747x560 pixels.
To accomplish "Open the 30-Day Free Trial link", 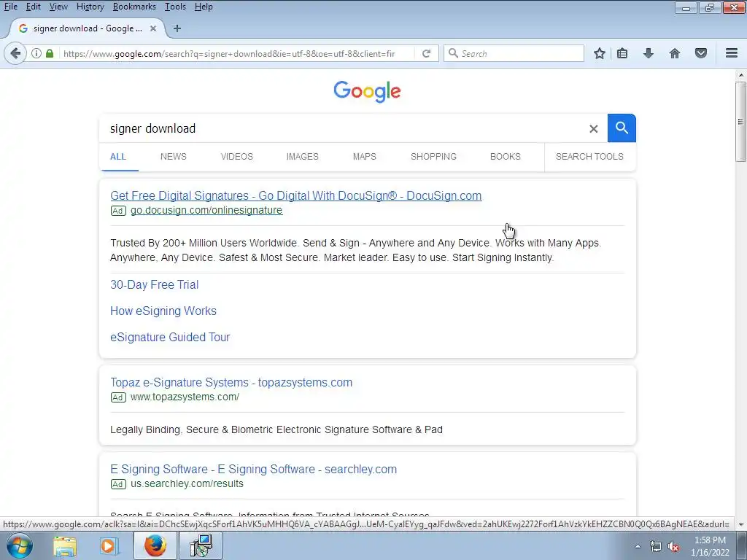I will click(155, 285).
